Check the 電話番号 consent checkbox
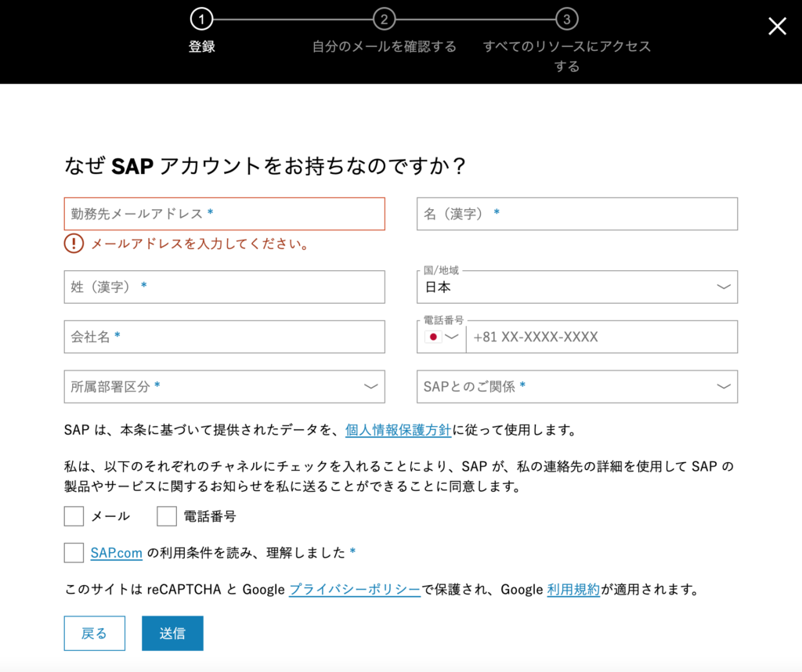 (166, 516)
